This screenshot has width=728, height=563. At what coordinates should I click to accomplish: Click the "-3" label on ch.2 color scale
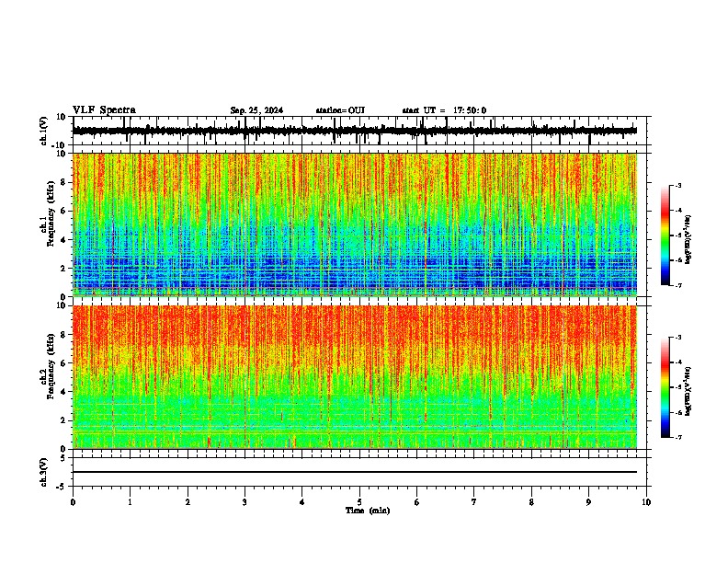[x=678, y=338]
